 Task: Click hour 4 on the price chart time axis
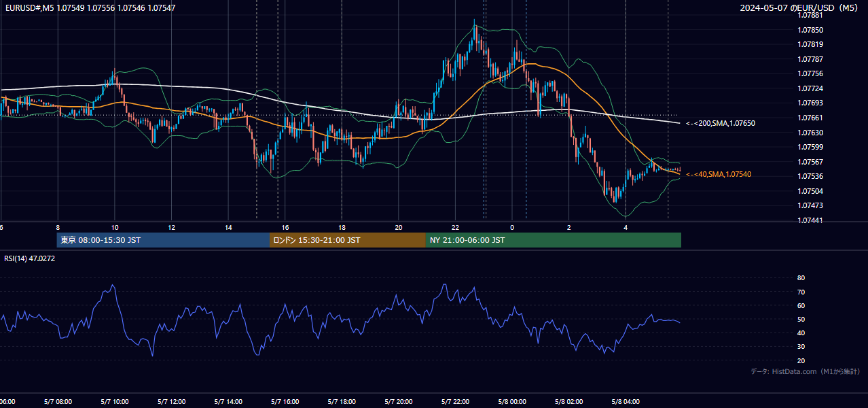pos(626,227)
